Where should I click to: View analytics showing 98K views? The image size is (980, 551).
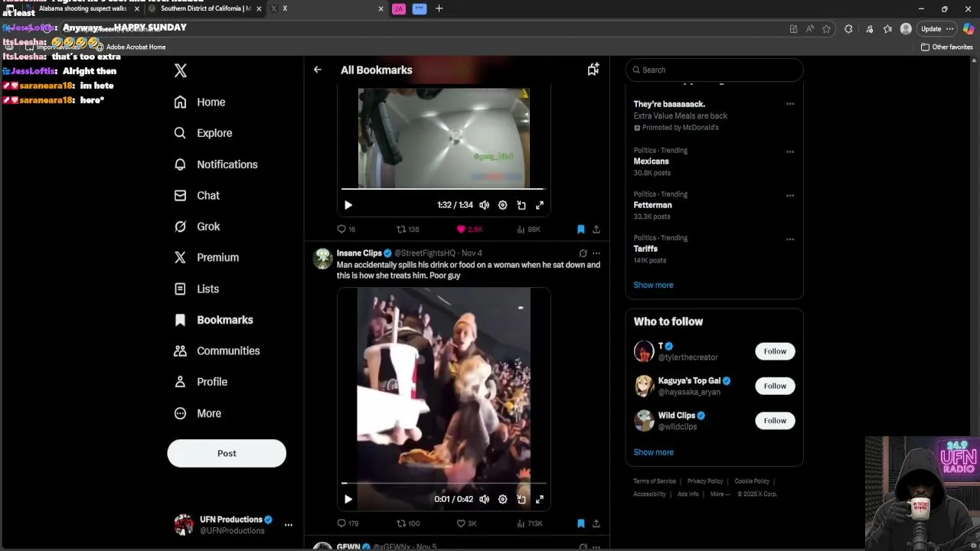coord(529,229)
